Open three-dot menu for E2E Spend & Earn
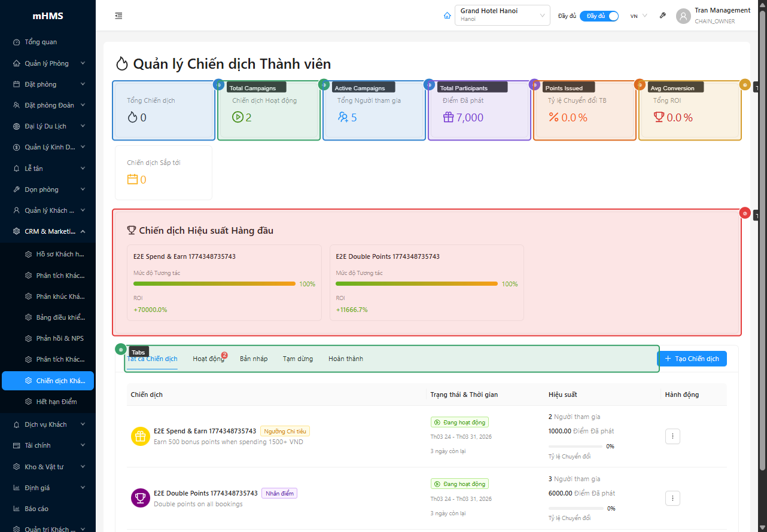 pyautogui.click(x=672, y=436)
